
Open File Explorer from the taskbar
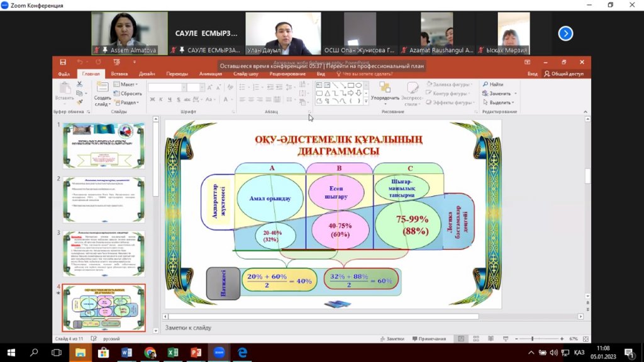click(x=80, y=352)
